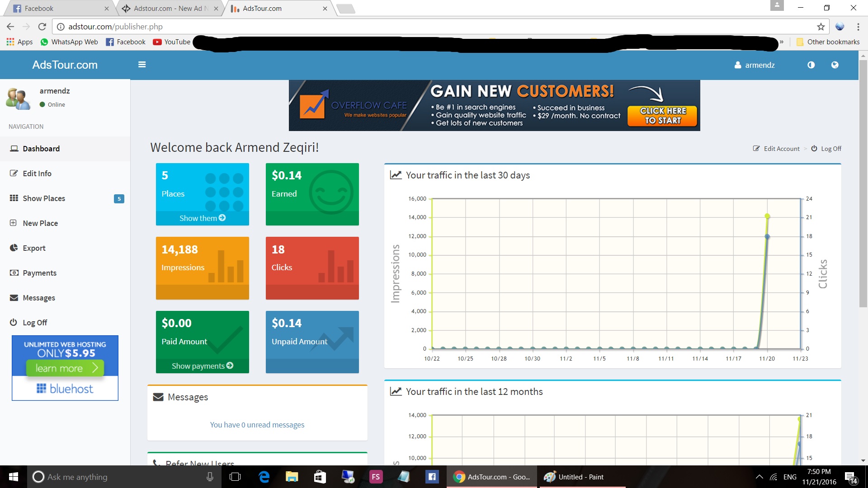The image size is (868, 488).
Task: Expand hidden bookmarks chevron
Action: [782, 42]
